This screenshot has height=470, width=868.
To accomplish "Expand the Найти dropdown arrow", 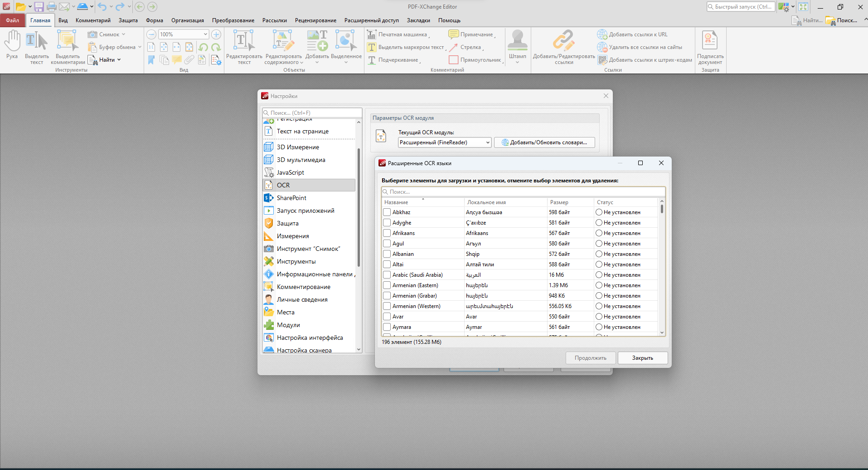I will coord(119,60).
